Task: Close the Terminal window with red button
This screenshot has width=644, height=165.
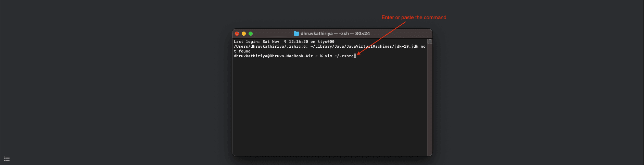Action: pyautogui.click(x=237, y=34)
